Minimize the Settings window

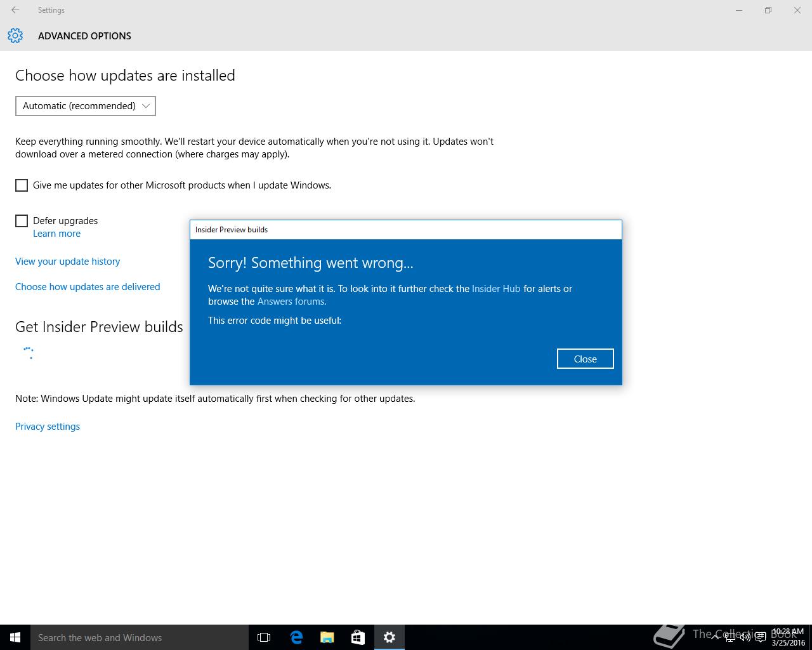coord(739,10)
